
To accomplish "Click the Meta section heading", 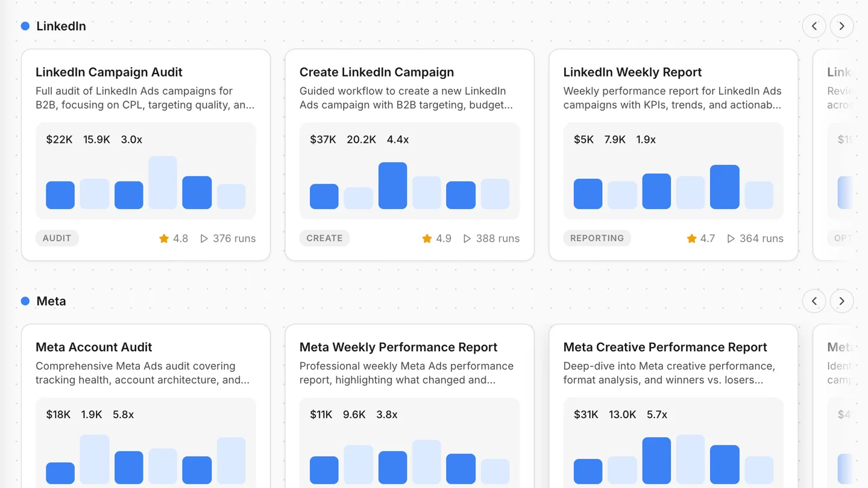I will pyautogui.click(x=51, y=301).
